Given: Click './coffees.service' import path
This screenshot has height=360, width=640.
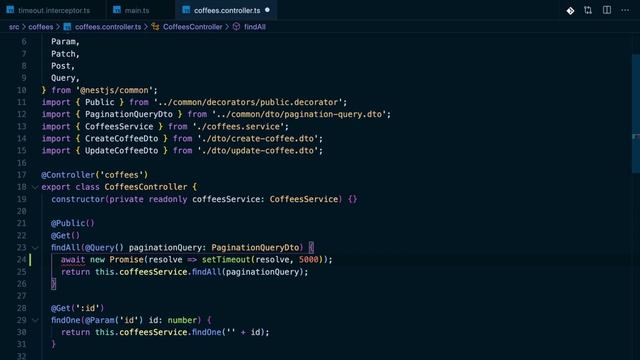Looking at the screenshot, I should (238, 127).
